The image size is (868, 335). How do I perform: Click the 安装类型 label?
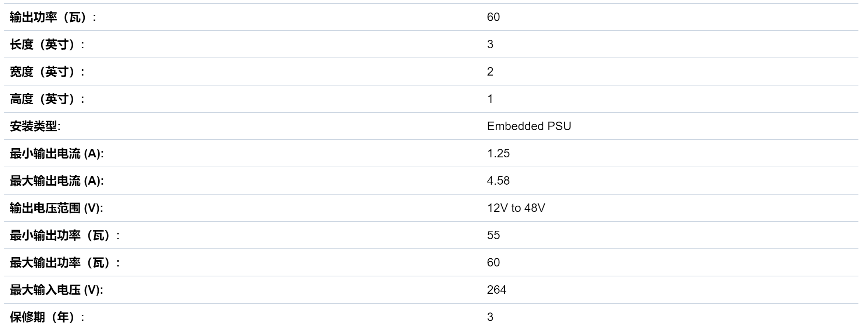click(x=35, y=126)
